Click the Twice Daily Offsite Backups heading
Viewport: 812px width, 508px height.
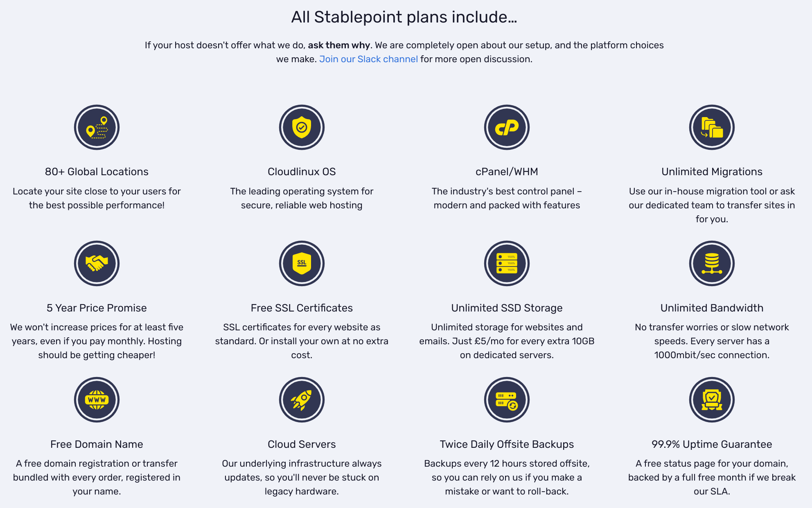[x=507, y=444]
